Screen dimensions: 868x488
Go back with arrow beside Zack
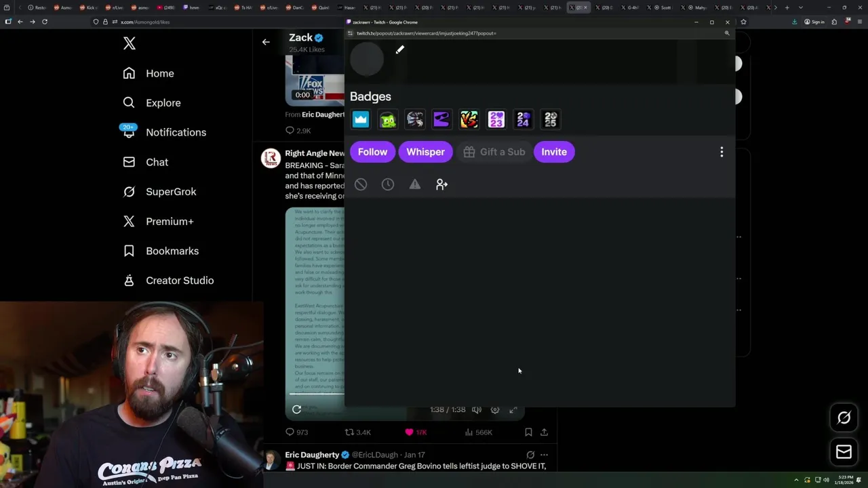(x=266, y=42)
